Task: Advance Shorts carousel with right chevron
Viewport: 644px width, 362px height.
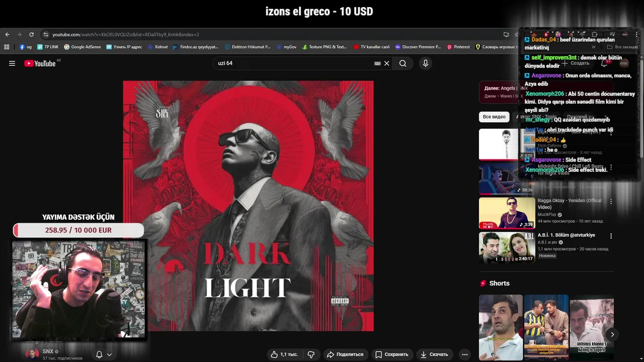Action: click(612, 334)
